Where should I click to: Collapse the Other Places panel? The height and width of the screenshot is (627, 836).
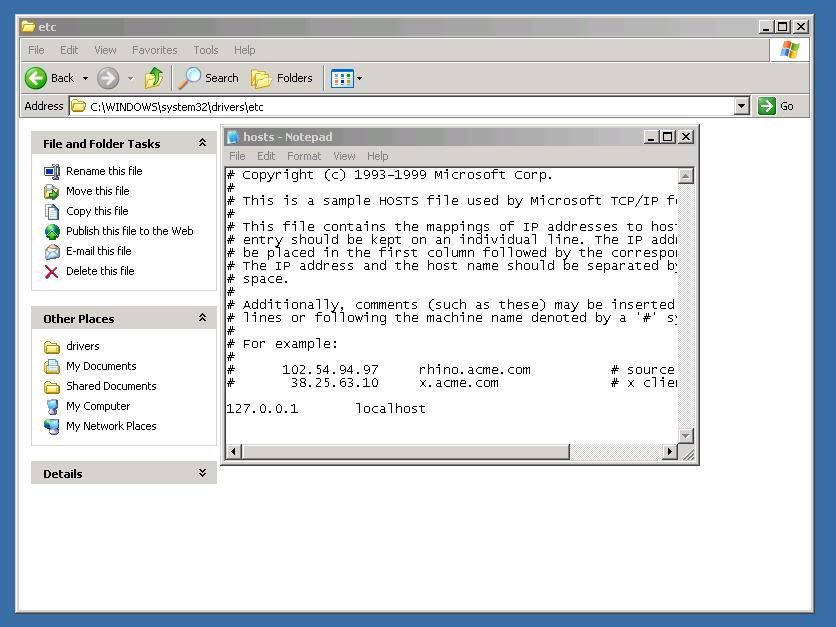pos(202,318)
